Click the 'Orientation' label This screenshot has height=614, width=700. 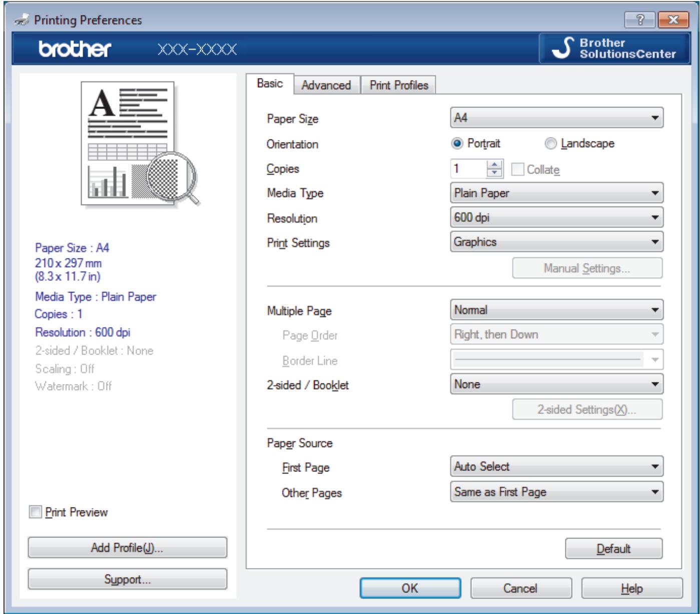click(293, 144)
